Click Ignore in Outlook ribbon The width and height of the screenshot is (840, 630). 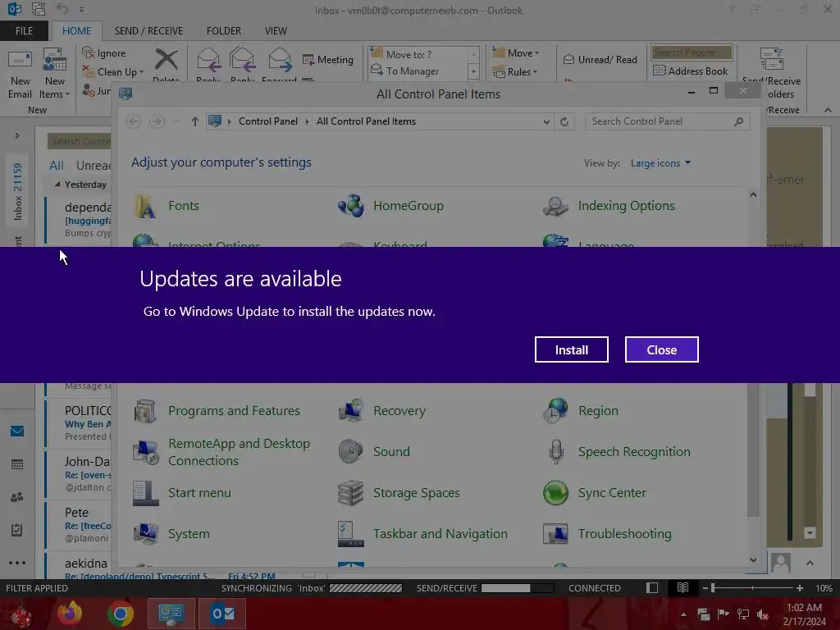(x=104, y=53)
